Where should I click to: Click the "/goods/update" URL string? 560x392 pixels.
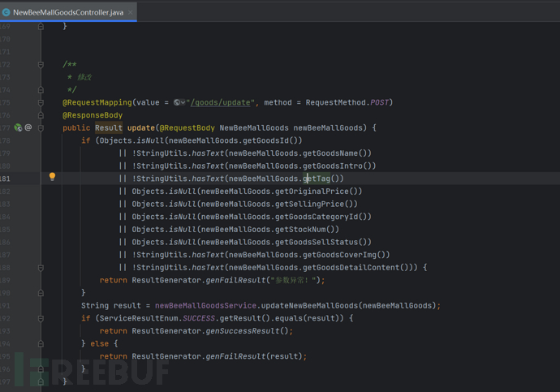[x=222, y=103]
